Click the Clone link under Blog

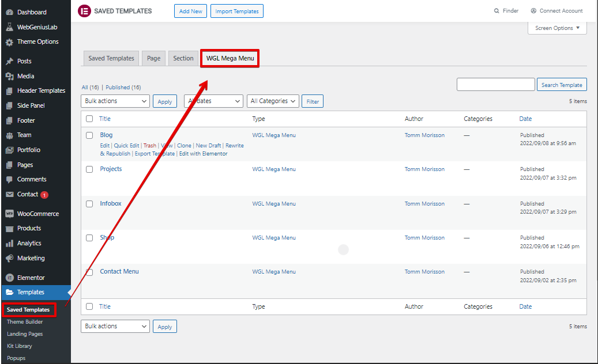[184, 146]
